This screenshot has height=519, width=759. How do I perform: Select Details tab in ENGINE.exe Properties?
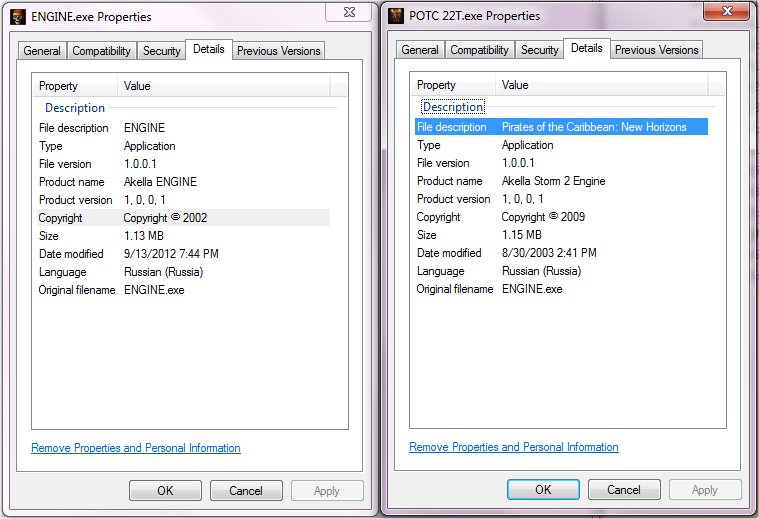[209, 49]
